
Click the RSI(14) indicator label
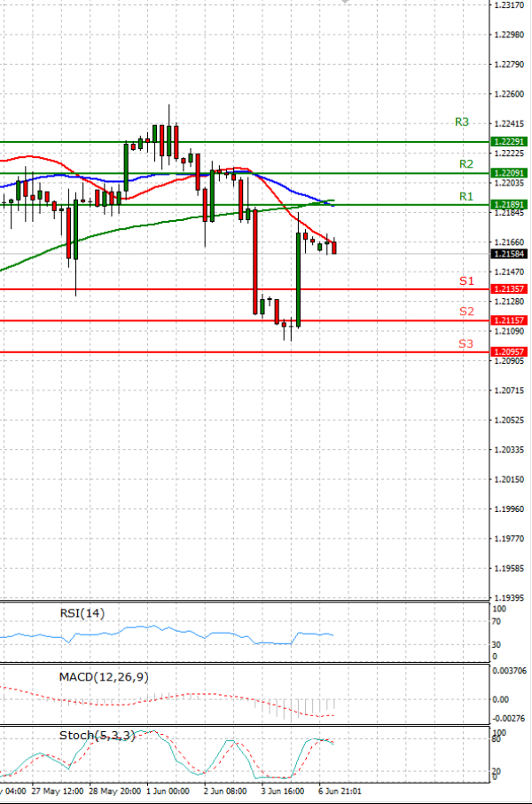[x=82, y=613]
